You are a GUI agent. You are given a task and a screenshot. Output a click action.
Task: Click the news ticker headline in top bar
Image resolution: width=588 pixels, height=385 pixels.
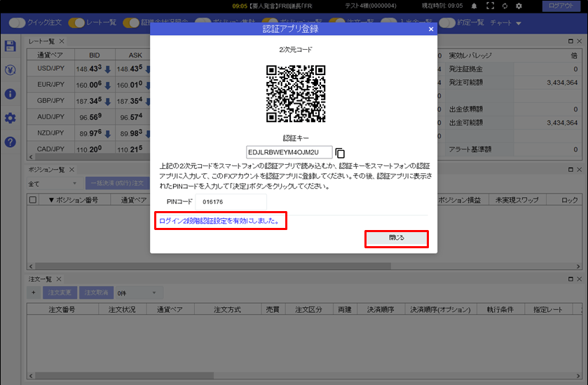coord(272,6)
